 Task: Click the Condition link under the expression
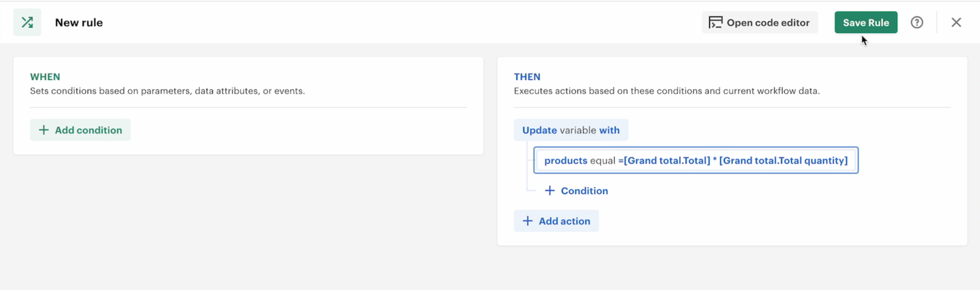click(584, 191)
